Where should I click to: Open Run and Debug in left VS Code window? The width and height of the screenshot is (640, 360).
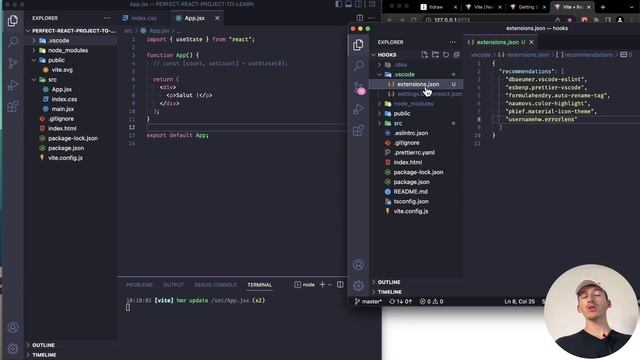(13, 85)
